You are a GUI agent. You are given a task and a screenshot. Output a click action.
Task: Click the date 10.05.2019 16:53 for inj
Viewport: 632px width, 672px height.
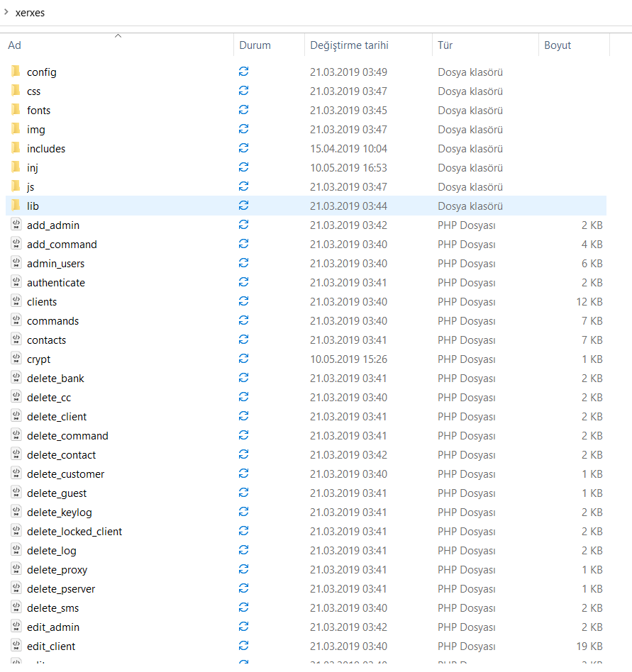348,167
